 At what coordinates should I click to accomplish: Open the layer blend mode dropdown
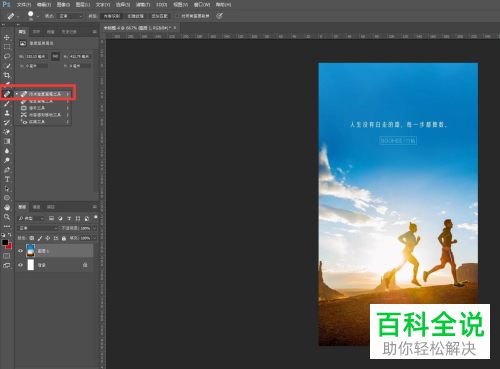38,228
